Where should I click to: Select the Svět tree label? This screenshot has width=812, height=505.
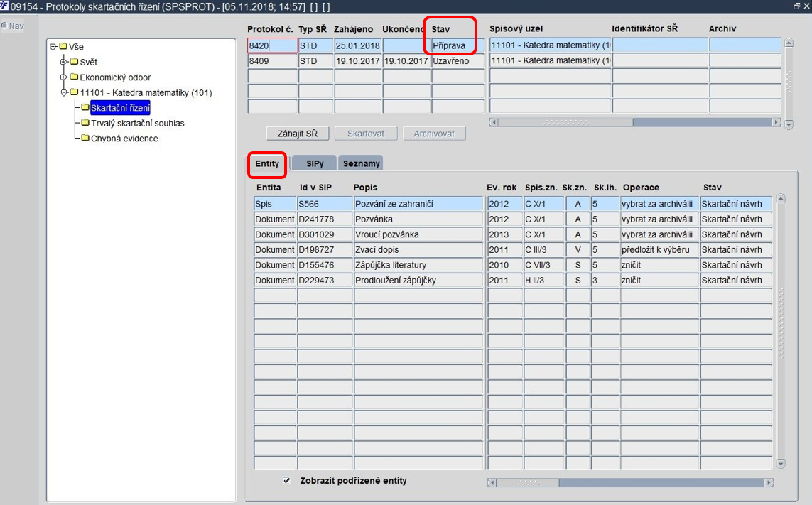pyautogui.click(x=89, y=63)
